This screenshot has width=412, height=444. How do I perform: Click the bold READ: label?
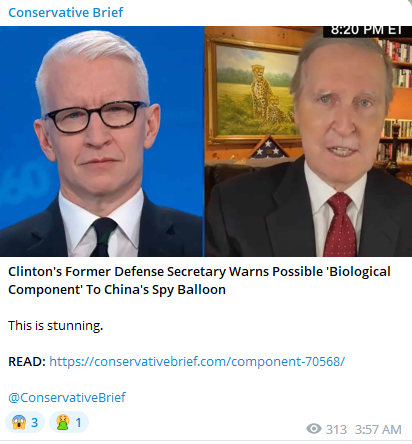27,362
